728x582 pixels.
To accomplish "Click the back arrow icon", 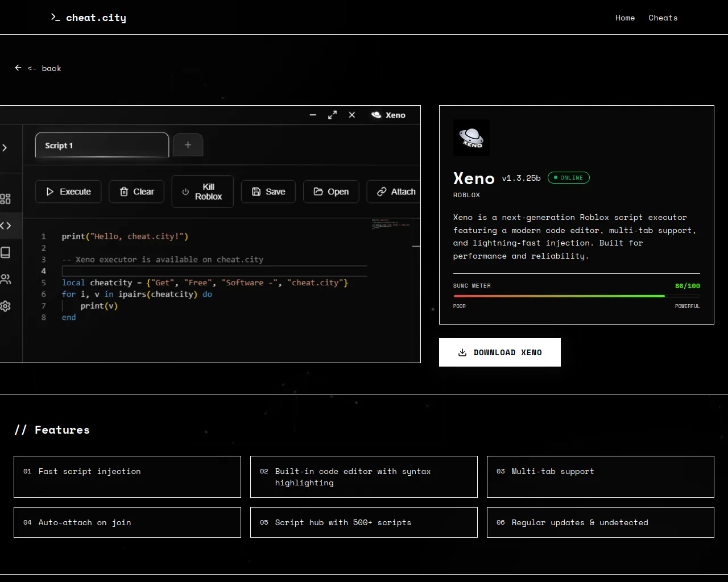I will click(x=18, y=68).
